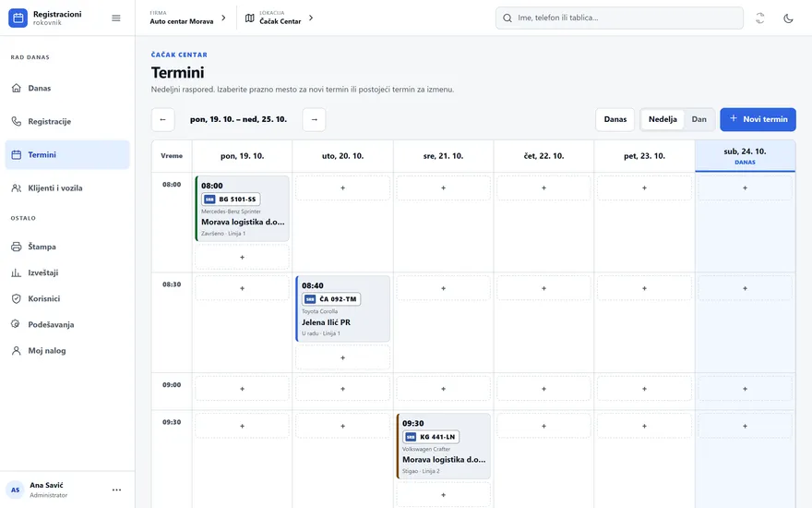Image resolution: width=812 pixels, height=508 pixels.
Task: Add appointment Tuesday at 09:00
Action: 343,389
